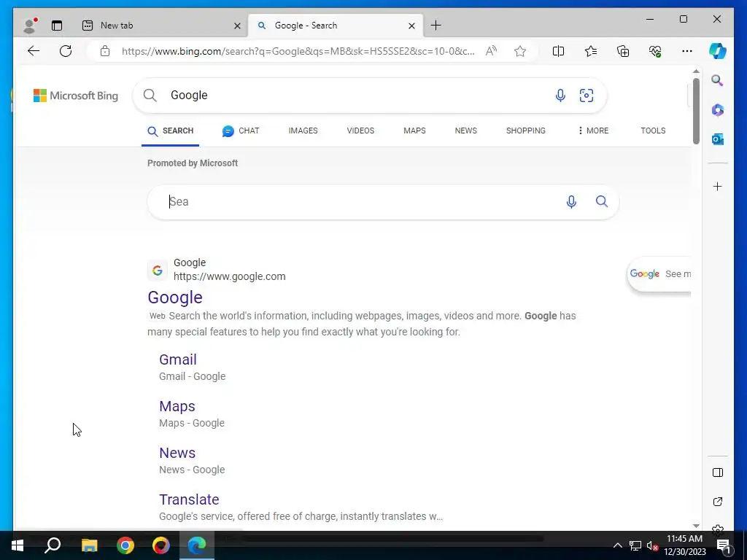Switch to Bing CHAT
747x560 pixels.
[241, 131]
